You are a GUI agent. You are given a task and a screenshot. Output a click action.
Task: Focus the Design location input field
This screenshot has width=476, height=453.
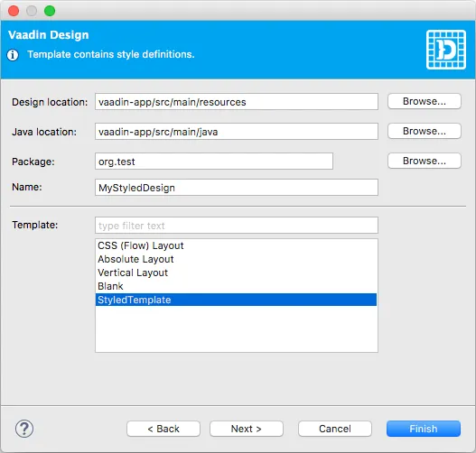coord(237,102)
